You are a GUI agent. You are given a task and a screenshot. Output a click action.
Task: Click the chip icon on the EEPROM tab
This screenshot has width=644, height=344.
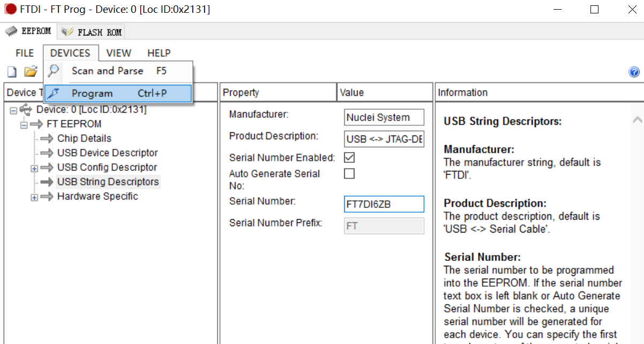coord(12,32)
